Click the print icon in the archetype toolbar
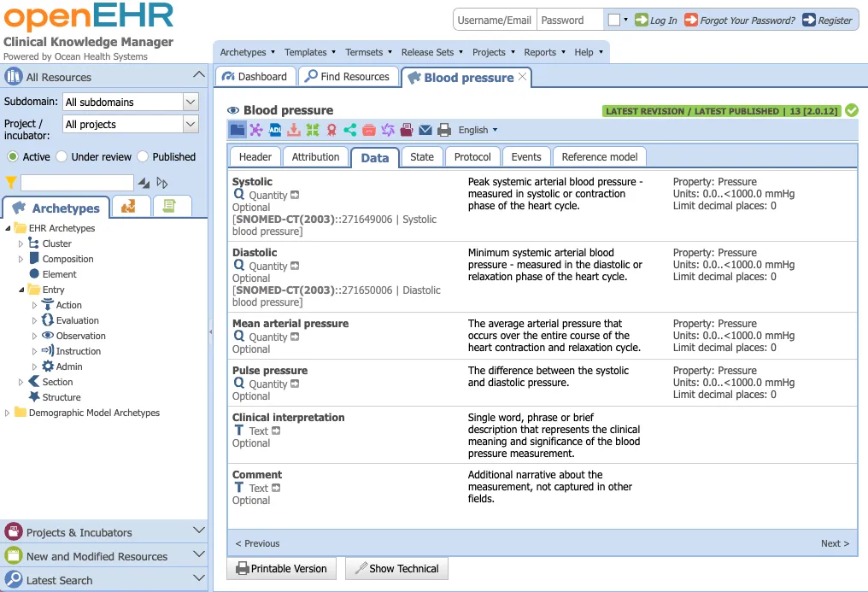 (x=443, y=130)
